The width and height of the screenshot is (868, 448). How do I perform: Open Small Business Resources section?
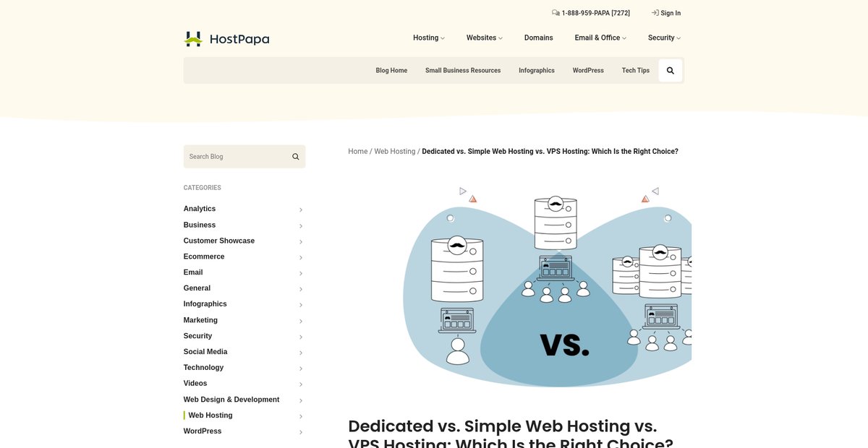463,71
